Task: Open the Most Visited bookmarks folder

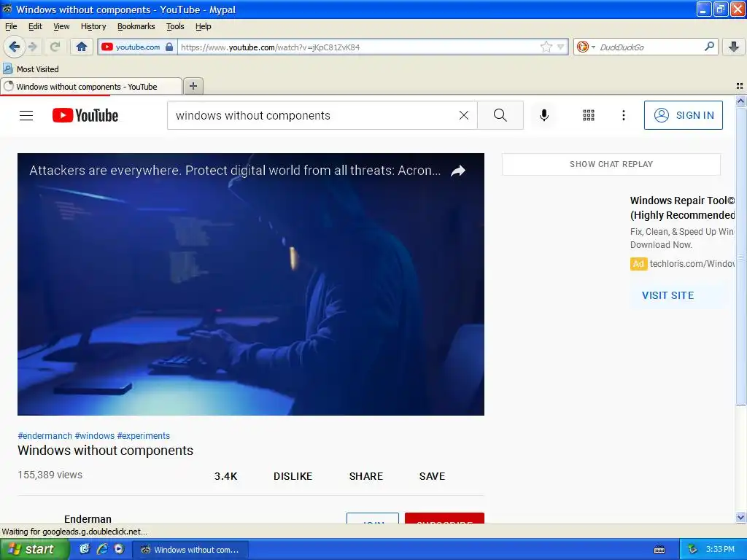Action: click(x=31, y=69)
